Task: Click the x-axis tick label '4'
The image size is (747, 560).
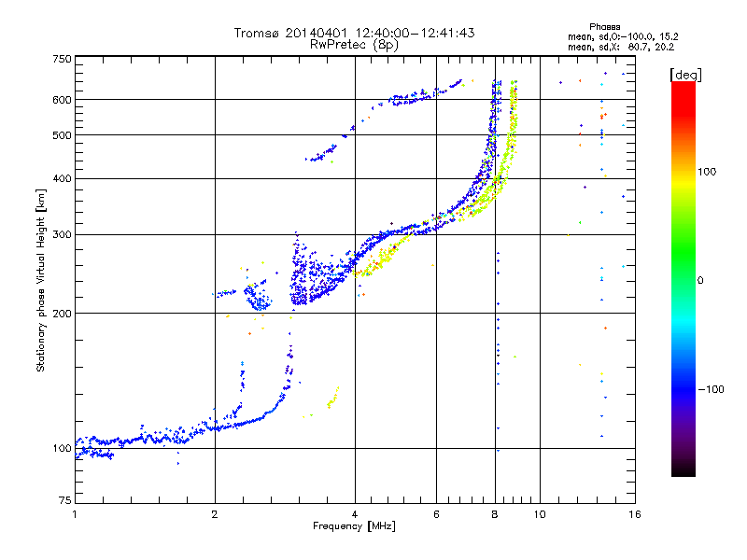Action: (355, 514)
